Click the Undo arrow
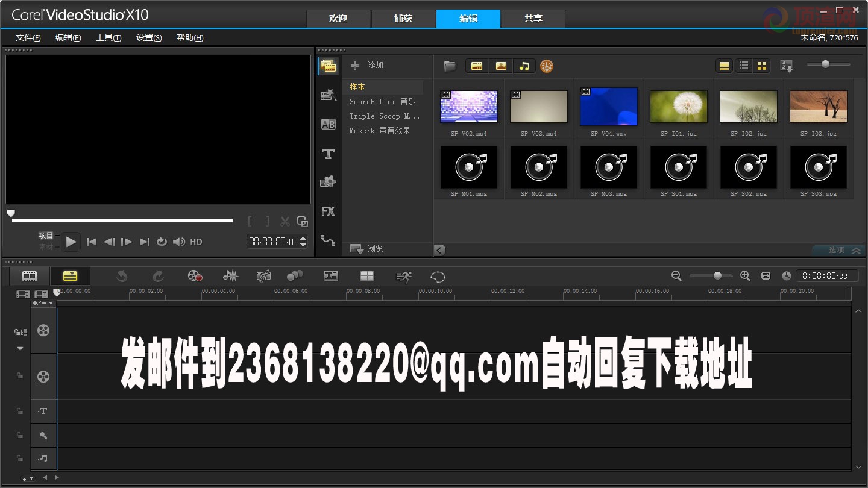Screen dimensions: 868x488 122,276
